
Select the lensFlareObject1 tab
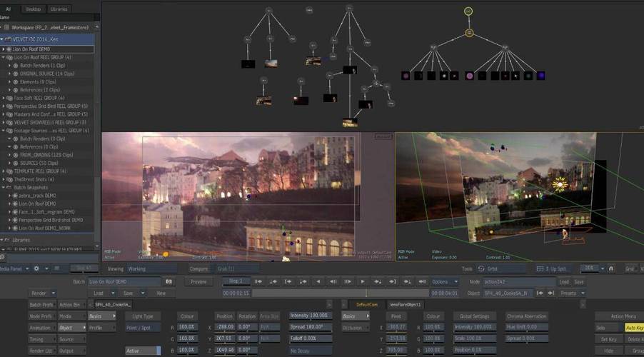pyautogui.click(x=406, y=305)
